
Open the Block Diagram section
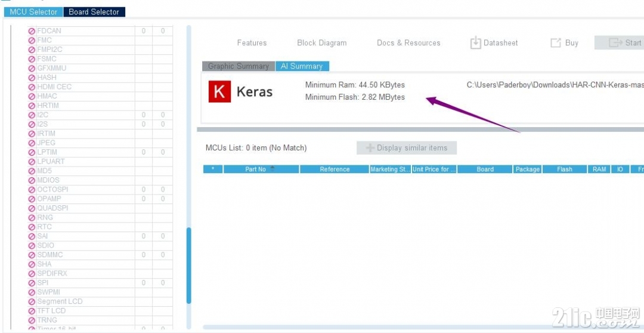(x=321, y=43)
